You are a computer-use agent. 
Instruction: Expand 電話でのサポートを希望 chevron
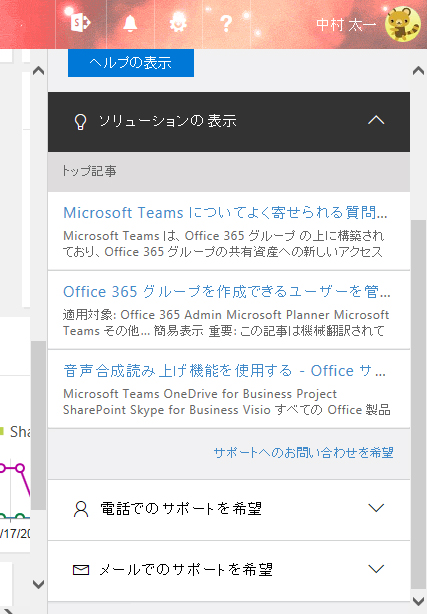click(x=376, y=508)
